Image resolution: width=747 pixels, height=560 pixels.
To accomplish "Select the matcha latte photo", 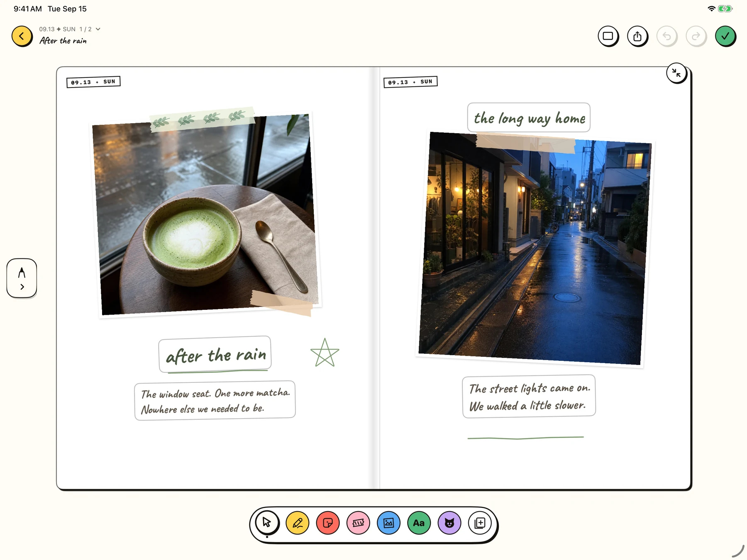I will [x=206, y=216].
